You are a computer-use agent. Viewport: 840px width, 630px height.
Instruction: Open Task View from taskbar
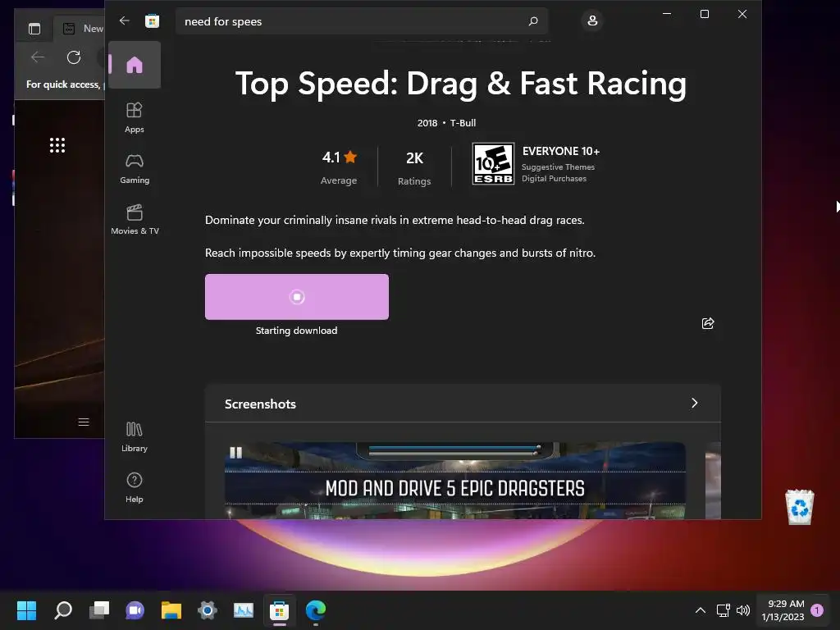click(99, 609)
